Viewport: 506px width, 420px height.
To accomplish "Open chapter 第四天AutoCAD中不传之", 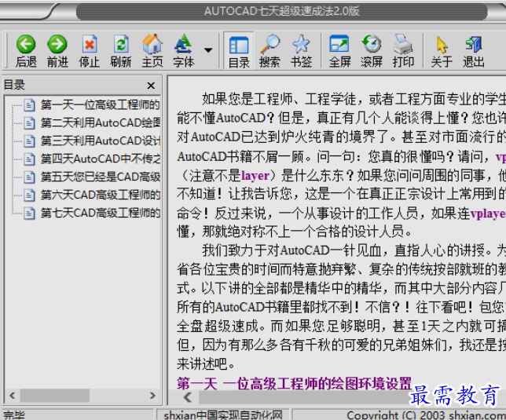I will coord(100,159).
